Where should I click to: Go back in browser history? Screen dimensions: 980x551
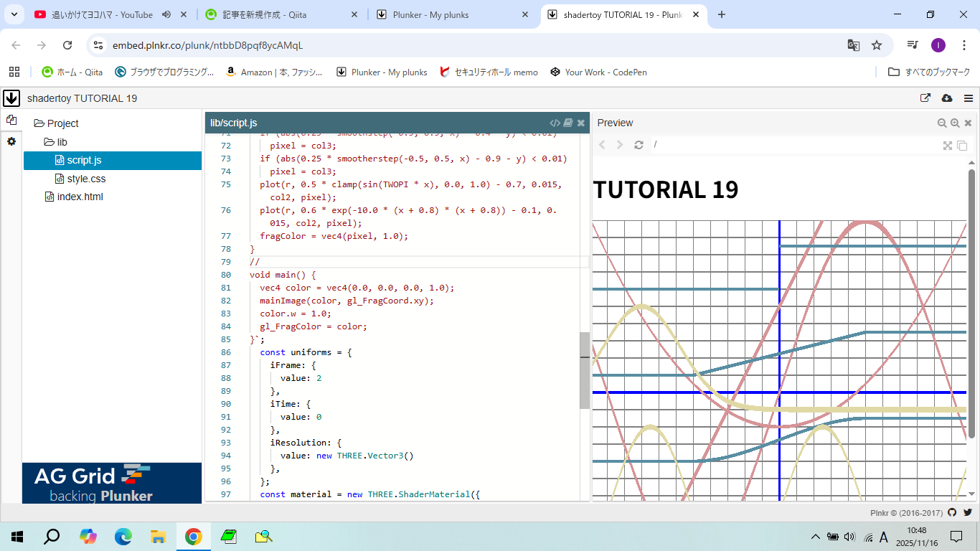click(x=17, y=45)
